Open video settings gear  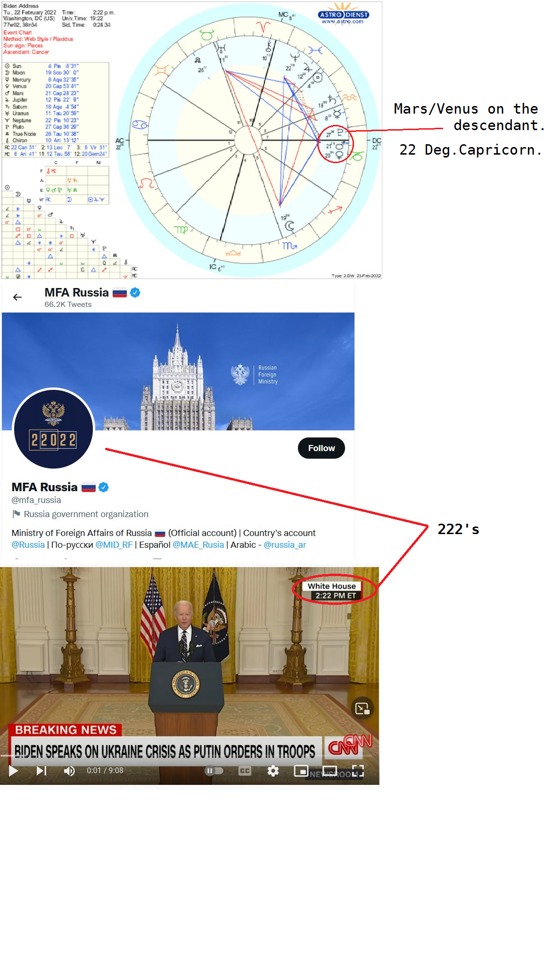click(273, 771)
